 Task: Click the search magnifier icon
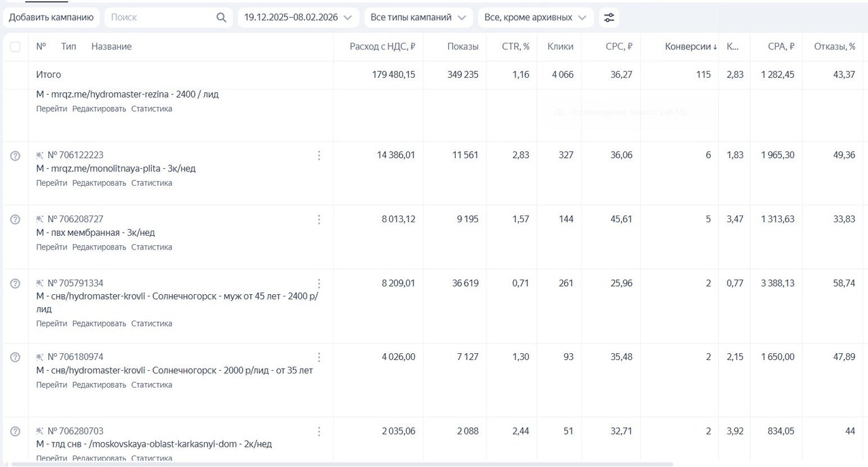[x=221, y=18]
